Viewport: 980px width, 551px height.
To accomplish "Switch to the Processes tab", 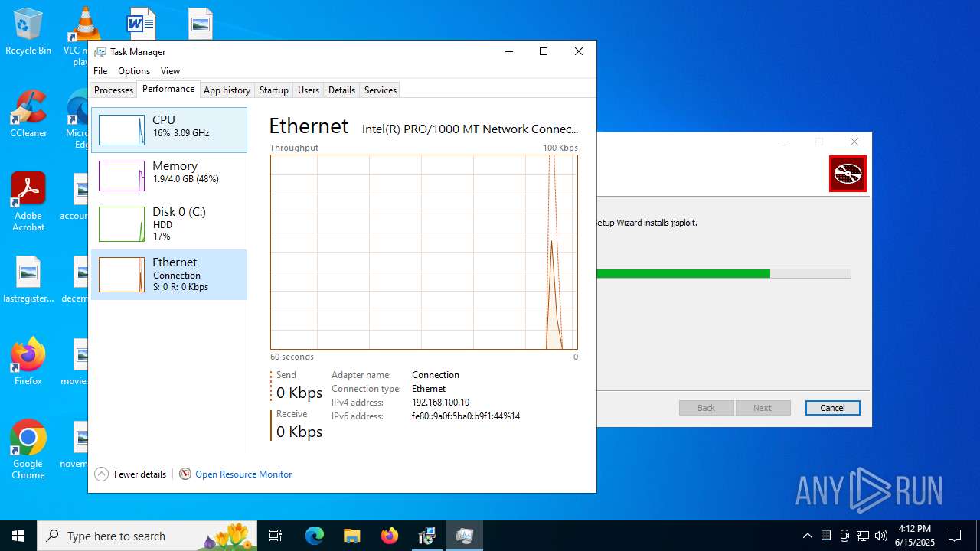I will 113,90.
